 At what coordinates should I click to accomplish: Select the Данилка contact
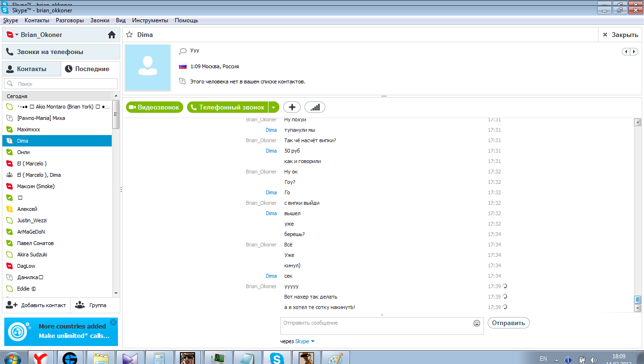57,277
